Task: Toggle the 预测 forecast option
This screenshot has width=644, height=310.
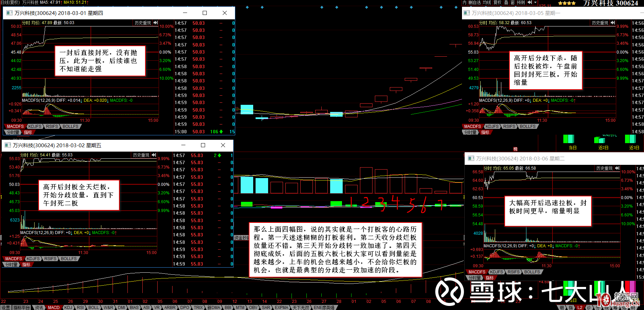Action: [x=521, y=2]
